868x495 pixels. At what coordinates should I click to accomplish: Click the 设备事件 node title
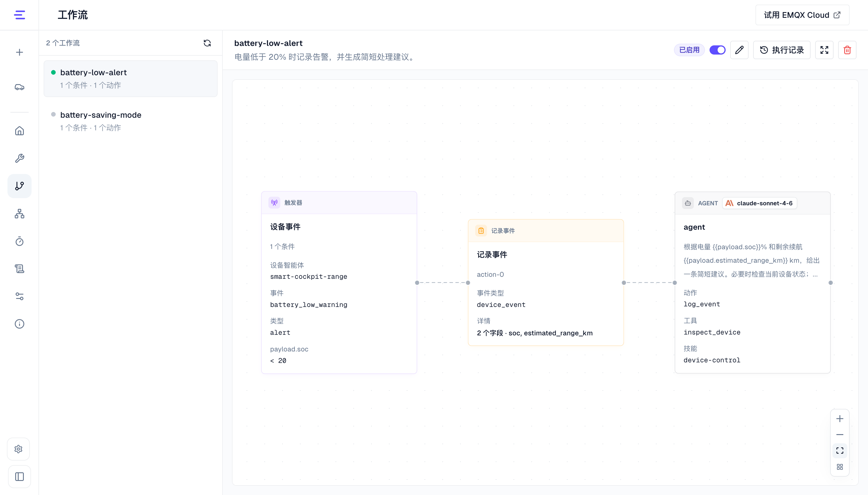point(285,227)
